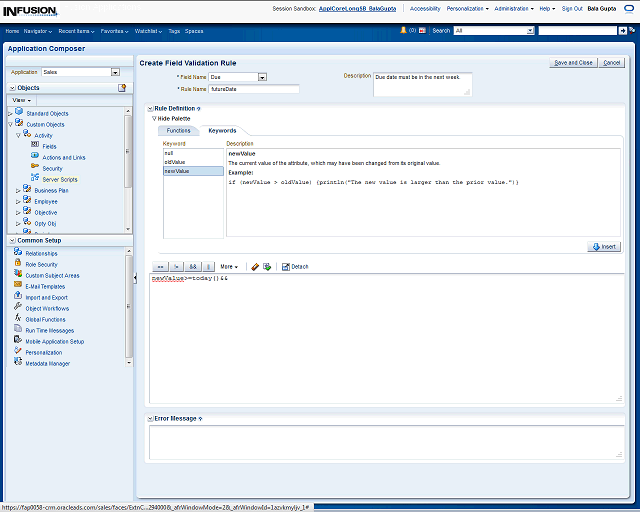Image resolution: width=640 pixels, height=512 pixels.
Task: Click Save and Close button
Action: click(573, 62)
